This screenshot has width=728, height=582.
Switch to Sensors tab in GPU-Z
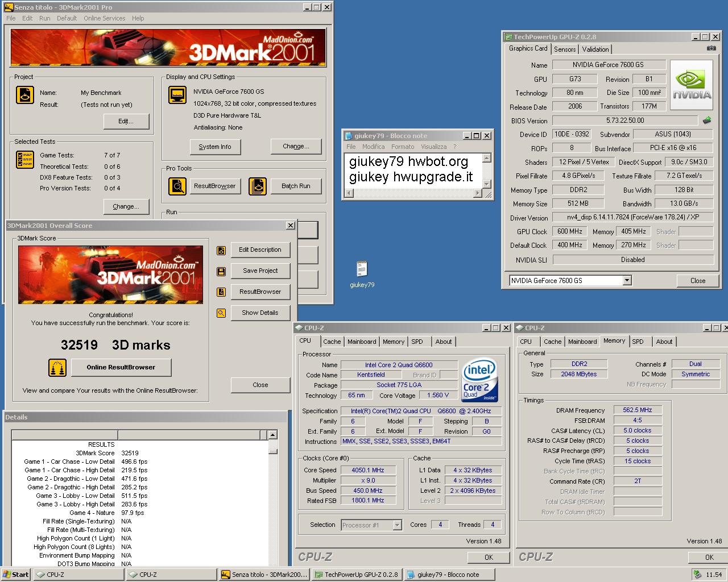click(x=565, y=49)
